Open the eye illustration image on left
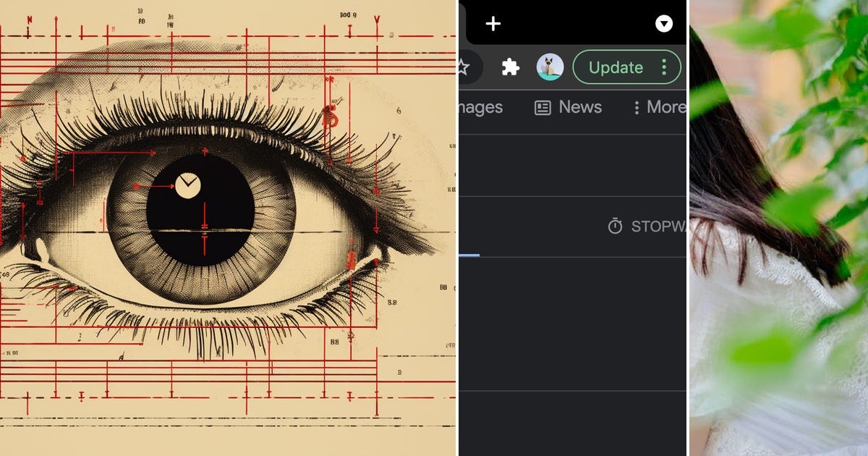Screen dimensions: 868x456 point(228,228)
